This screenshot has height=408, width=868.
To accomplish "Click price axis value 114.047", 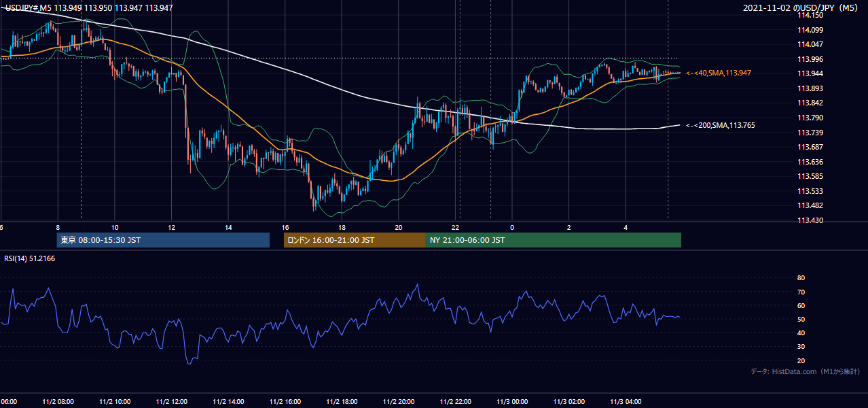I will click(x=809, y=44).
